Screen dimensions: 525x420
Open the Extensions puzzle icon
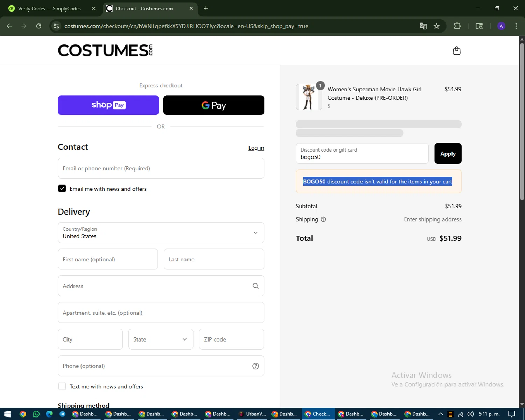click(x=457, y=26)
